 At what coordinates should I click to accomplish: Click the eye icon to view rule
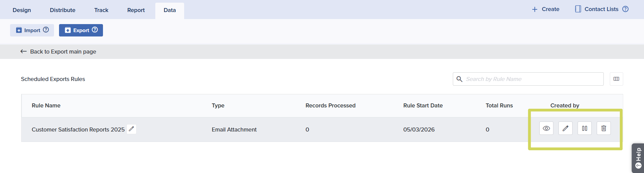(x=546, y=128)
